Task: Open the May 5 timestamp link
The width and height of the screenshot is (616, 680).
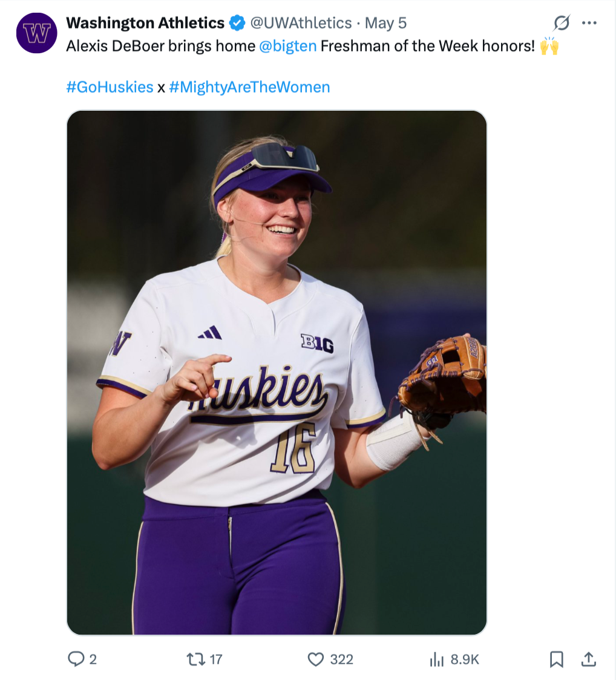Action: coord(385,24)
